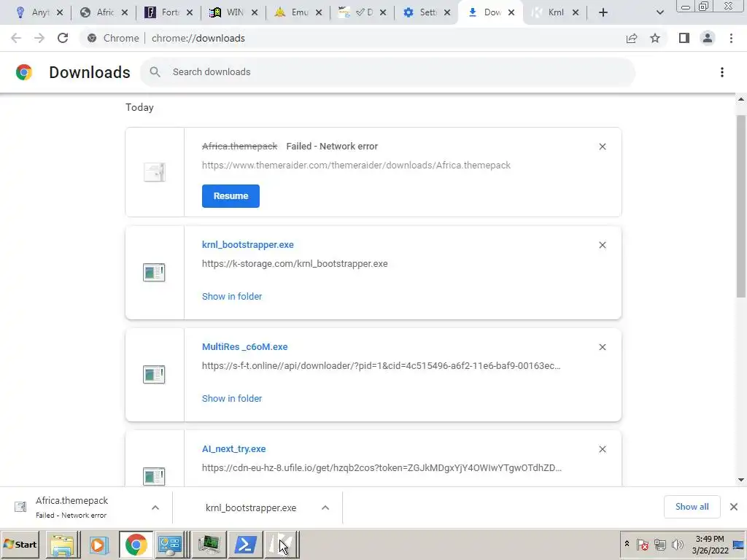747x560 pixels.
Task: Click krnl_bootstrapper.exe item in download shelf
Action: [251, 507]
